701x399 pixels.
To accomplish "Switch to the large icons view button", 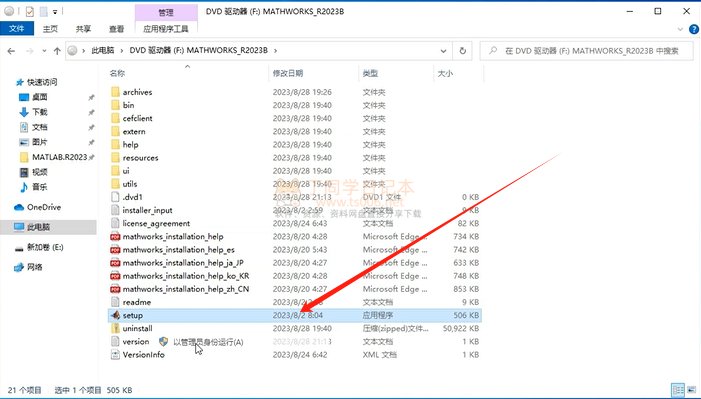I will click(x=692, y=390).
